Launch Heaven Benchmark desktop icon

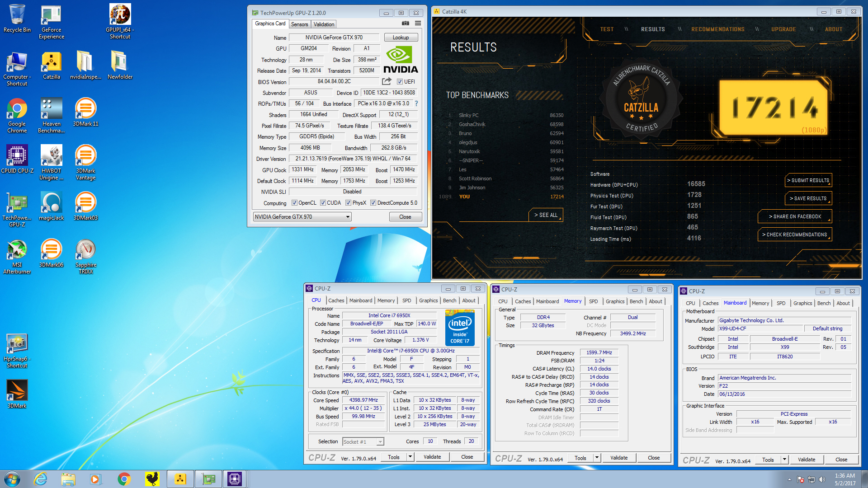51,116
